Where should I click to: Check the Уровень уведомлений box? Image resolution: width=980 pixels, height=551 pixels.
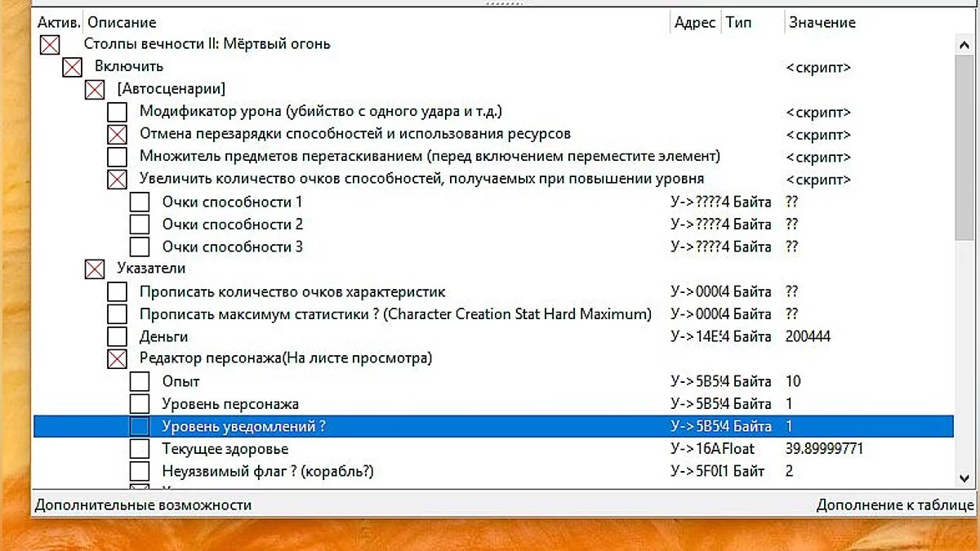[x=140, y=426]
